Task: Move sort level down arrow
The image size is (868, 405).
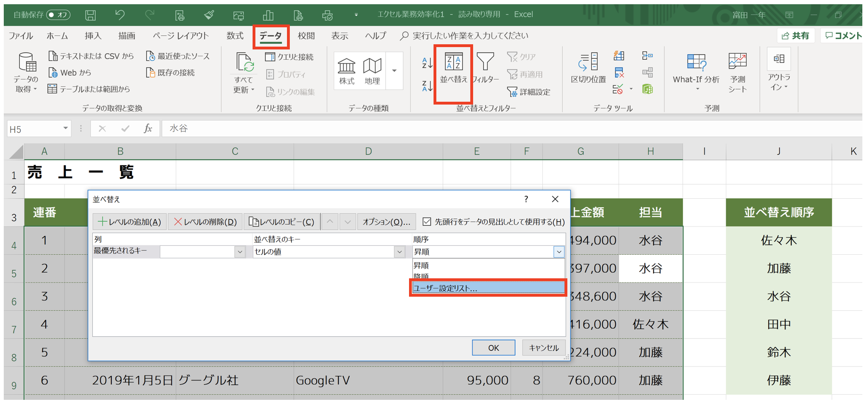Action: 347,221
